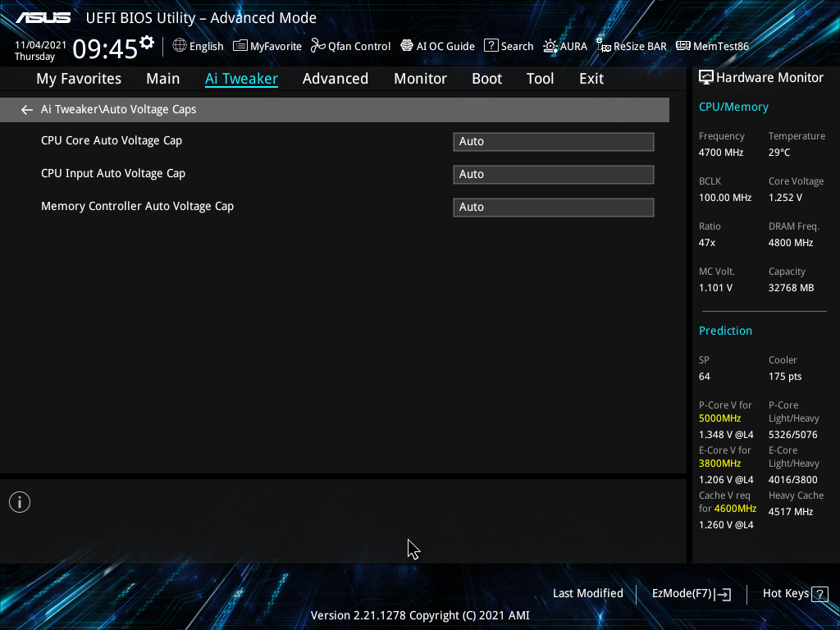This screenshot has width=840, height=630.
Task: Click the 09:45 clock time
Action: point(105,48)
